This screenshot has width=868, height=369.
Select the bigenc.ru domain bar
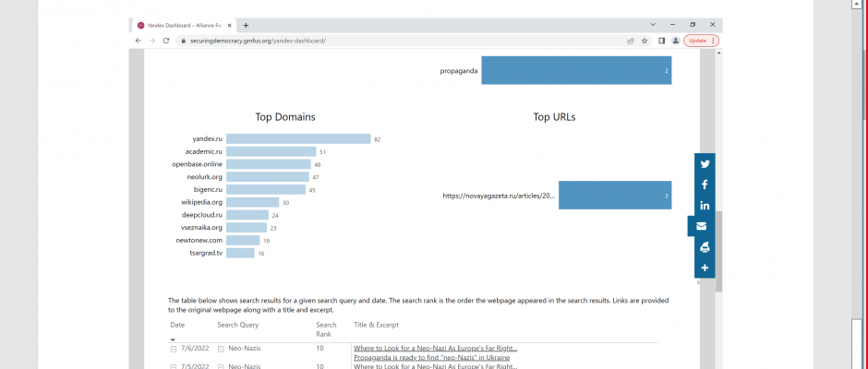(266, 189)
